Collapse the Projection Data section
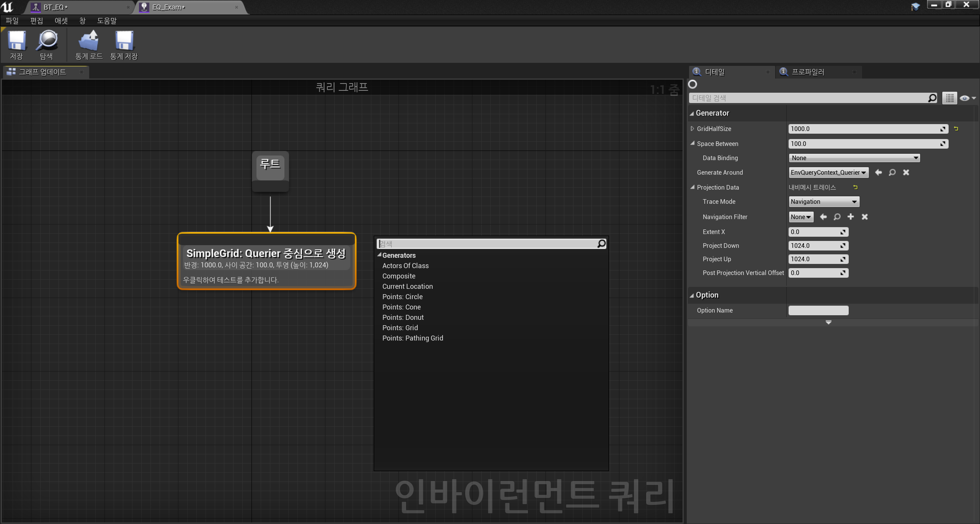980x524 pixels. (x=693, y=187)
